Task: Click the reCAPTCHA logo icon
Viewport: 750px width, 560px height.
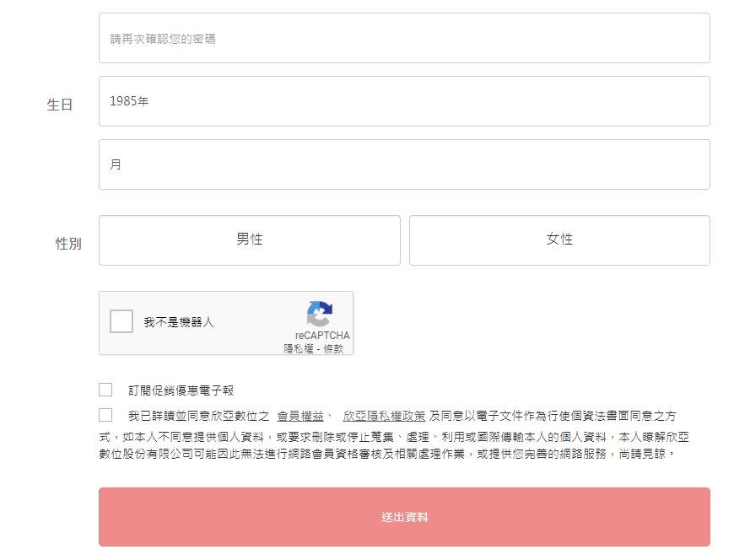Action: coord(320,313)
